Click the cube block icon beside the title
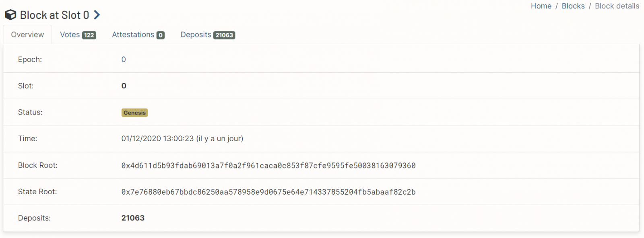This screenshot has height=238, width=644. point(10,15)
